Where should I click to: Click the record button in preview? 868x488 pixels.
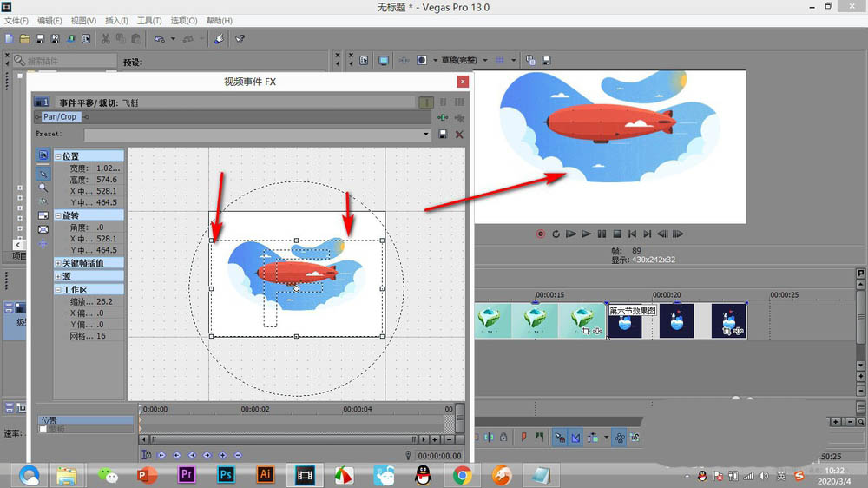(x=541, y=234)
